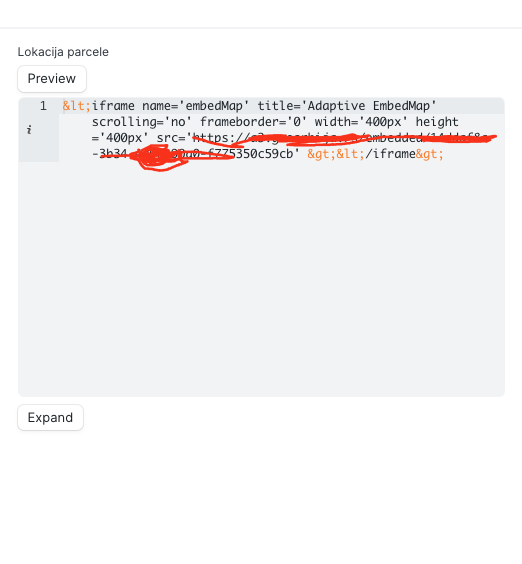Click the "Lokacija parcele" field label
522x564 pixels.
pyautogui.click(x=63, y=52)
